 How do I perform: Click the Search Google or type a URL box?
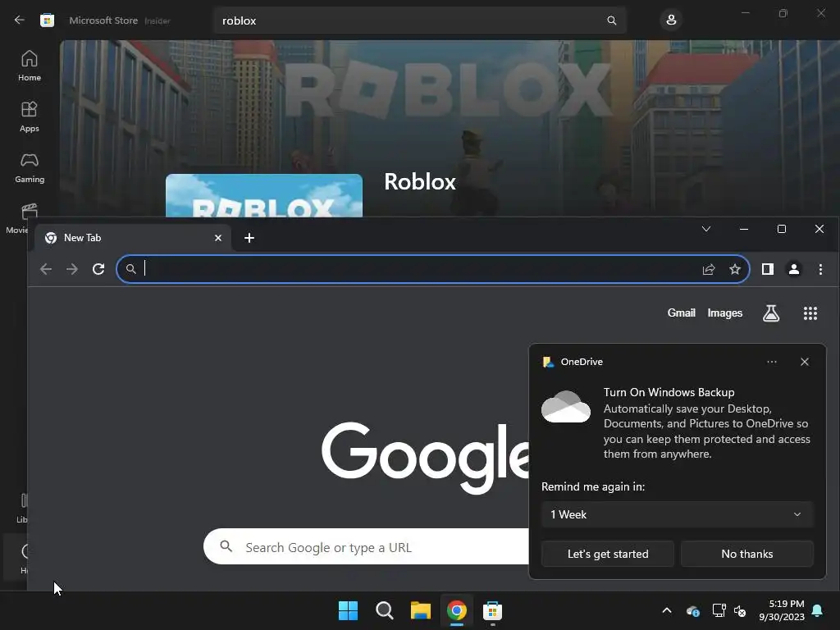tap(367, 547)
